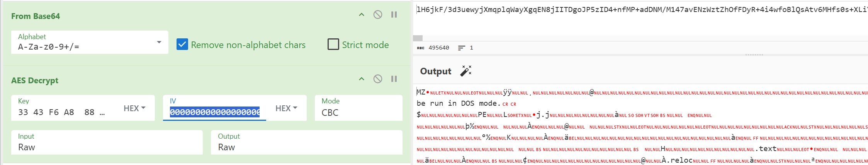Click the Output magic wand icon
This screenshot has height=165, width=868.
(x=466, y=71)
